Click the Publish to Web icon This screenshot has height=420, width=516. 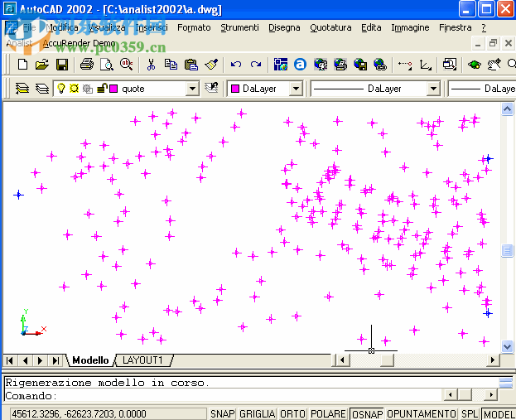point(340,64)
